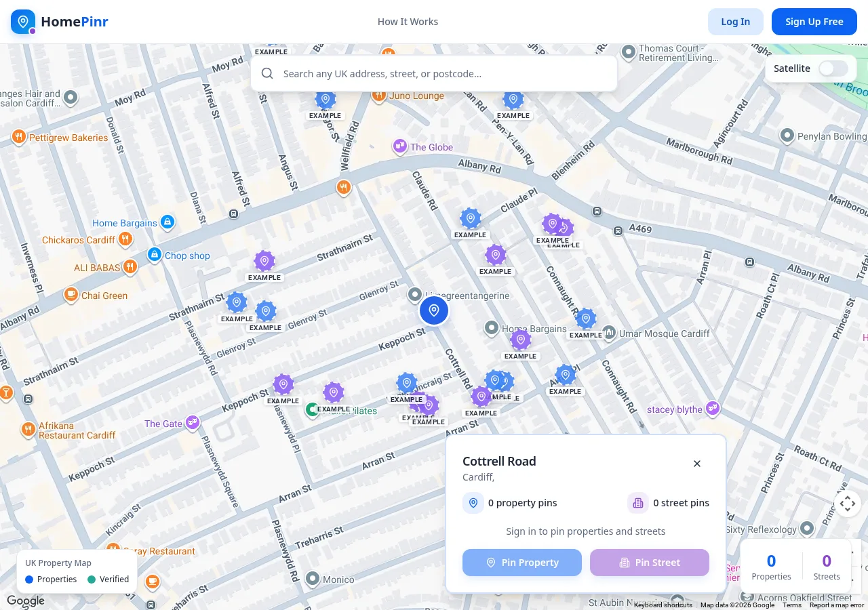The width and height of the screenshot is (868, 610).
Task: Click the Afrikana Restaurant Cardiff marker
Action: point(28,429)
